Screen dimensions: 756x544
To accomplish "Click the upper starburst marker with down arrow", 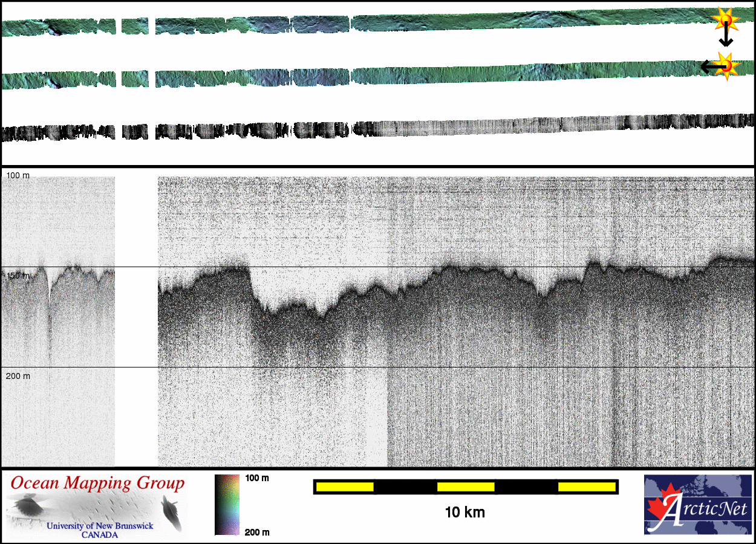I will (725, 21).
